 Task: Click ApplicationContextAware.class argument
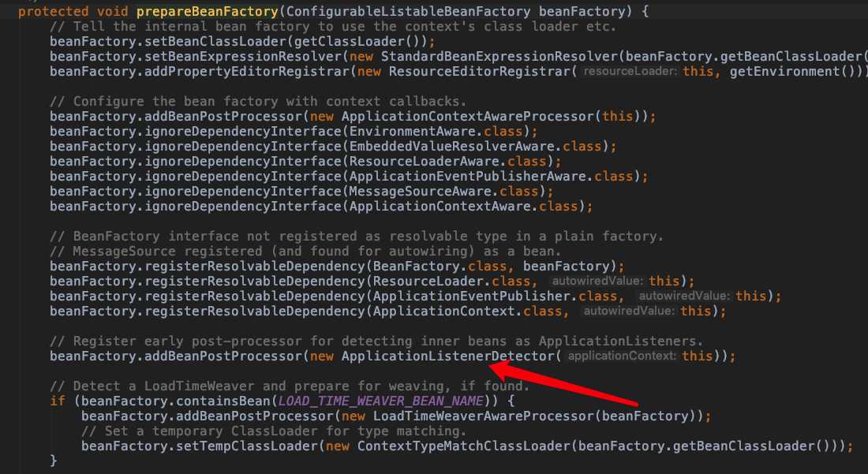pyautogui.click(x=463, y=206)
